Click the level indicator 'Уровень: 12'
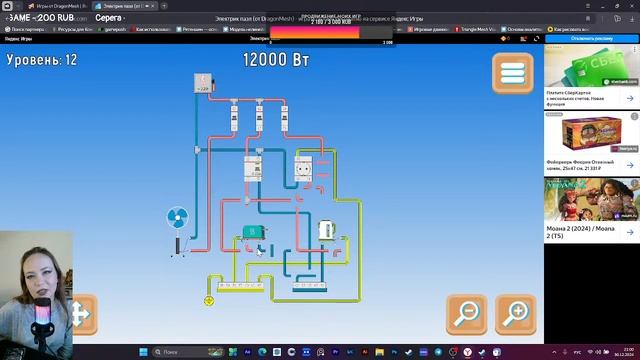This screenshot has width=640, height=360. [x=42, y=60]
